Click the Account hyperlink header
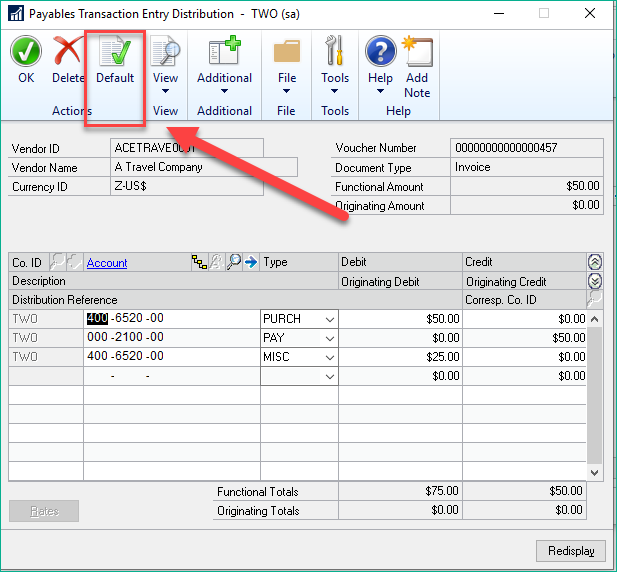This screenshot has height=572, width=617. (107, 263)
